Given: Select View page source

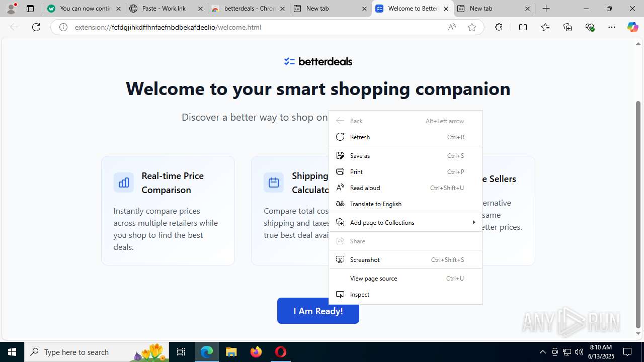Looking at the screenshot, I should click(x=406, y=278).
